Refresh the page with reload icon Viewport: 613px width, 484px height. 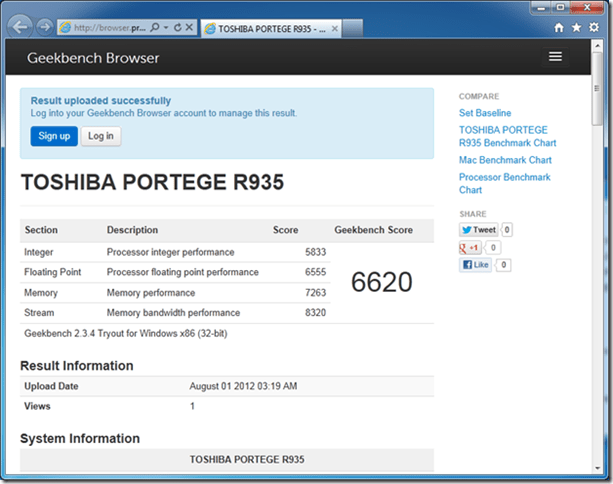[177, 27]
